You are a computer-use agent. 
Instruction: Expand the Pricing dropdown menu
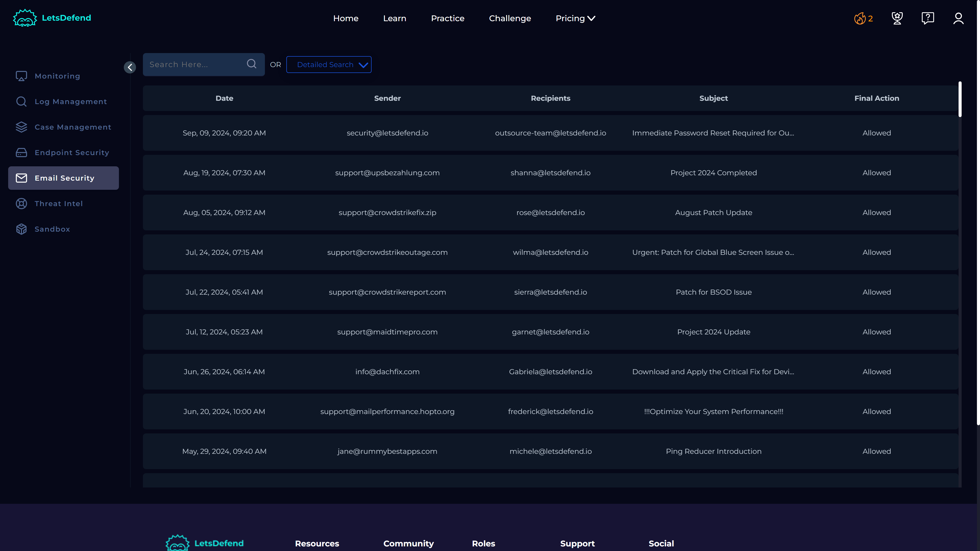click(x=575, y=18)
